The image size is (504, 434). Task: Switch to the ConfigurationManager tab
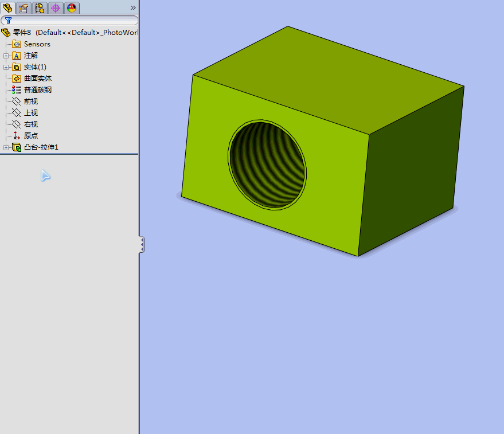tap(40, 7)
